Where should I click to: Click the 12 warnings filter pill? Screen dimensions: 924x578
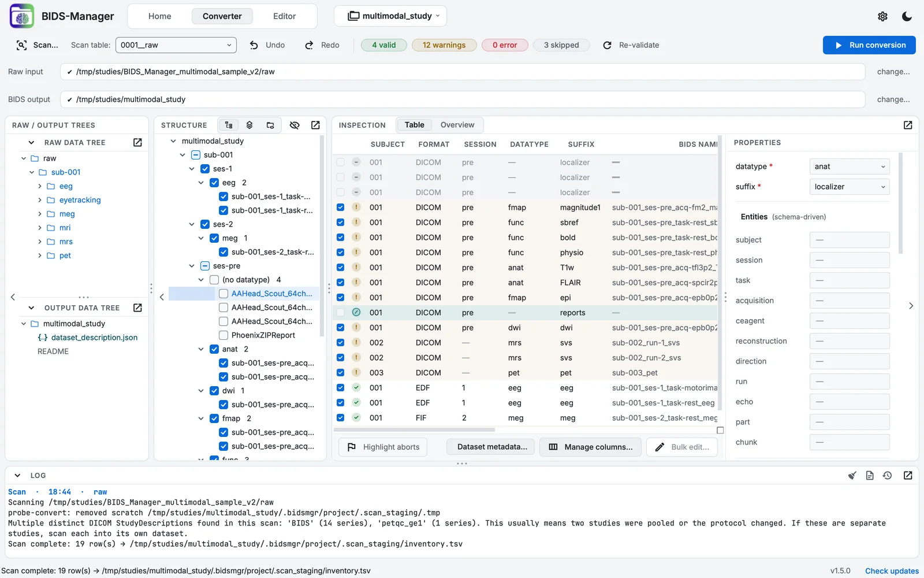coord(444,45)
